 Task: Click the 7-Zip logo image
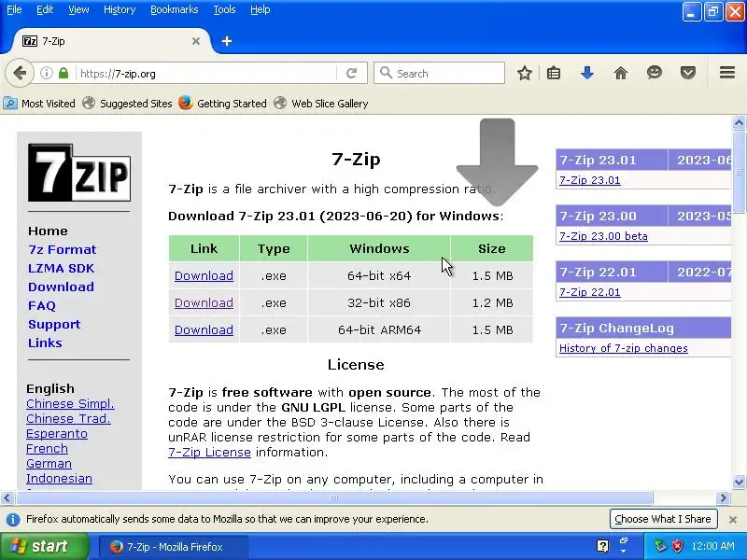point(79,173)
